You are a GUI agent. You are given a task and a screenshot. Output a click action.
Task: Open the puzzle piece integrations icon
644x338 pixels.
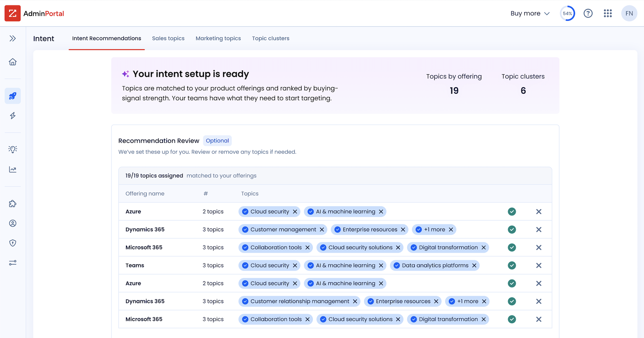(x=13, y=204)
